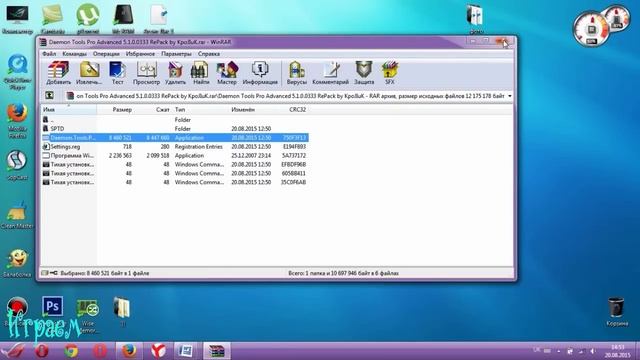Select the Settings.reg file row
640x360 pixels.
175,147
